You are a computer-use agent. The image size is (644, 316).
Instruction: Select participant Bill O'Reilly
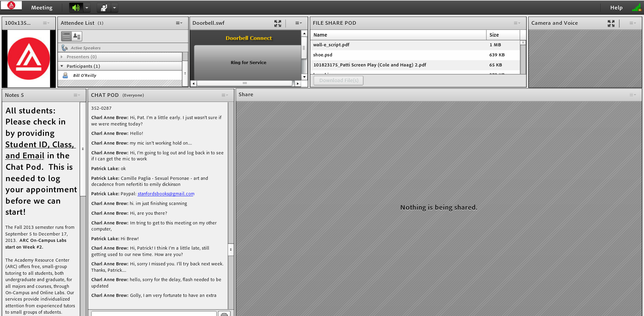tap(120, 75)
